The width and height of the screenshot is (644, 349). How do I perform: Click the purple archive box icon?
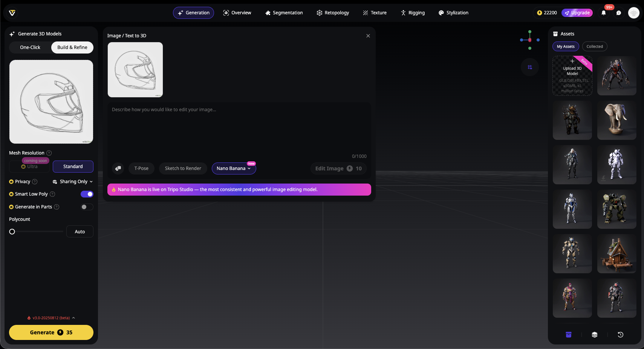pyautogui.click(x=569, y=335)
